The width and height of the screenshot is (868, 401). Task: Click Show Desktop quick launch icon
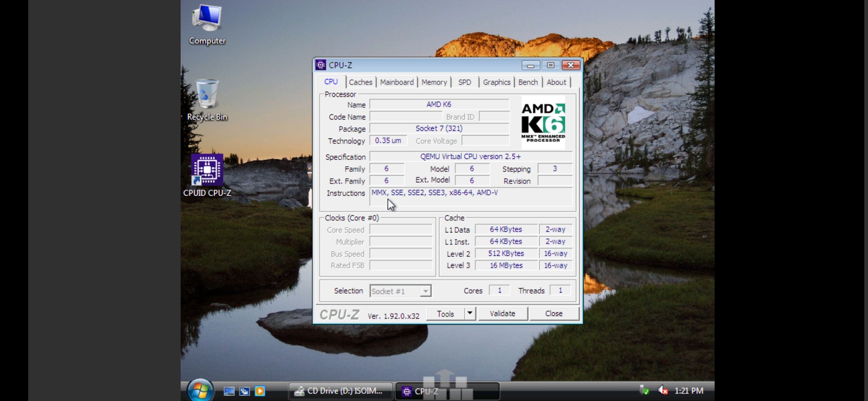pyautogui.click(x=229, y=391)
